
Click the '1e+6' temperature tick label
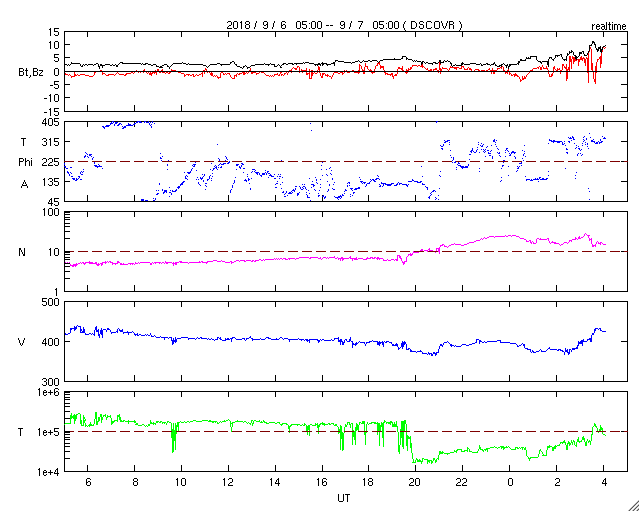point(48,392)
